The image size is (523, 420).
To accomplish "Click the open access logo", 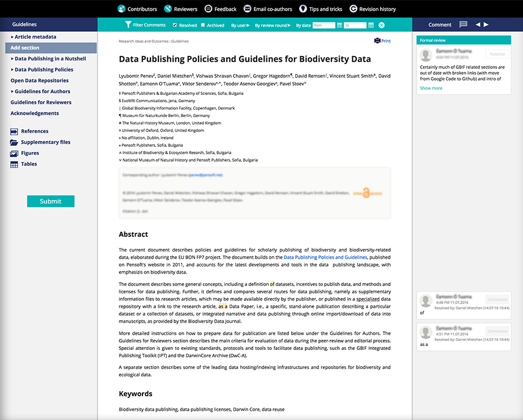I will [x=368, y=193].
